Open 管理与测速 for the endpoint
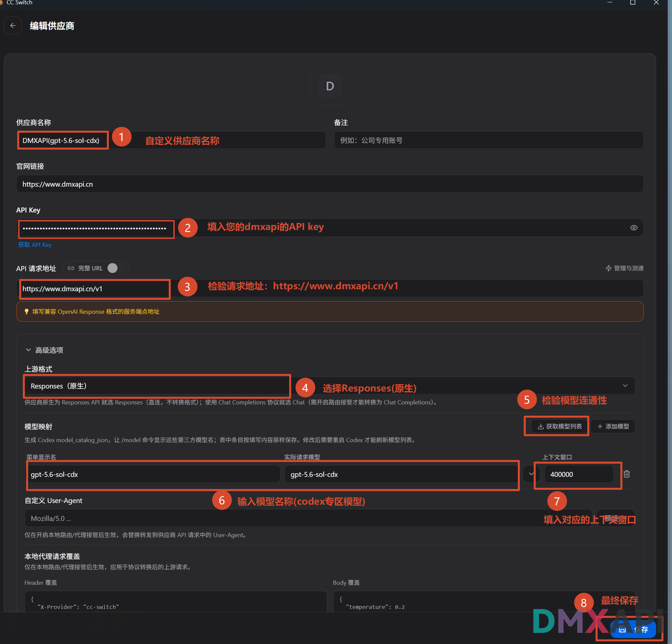This screenshot has width=672, height=644. click(624, 268)
